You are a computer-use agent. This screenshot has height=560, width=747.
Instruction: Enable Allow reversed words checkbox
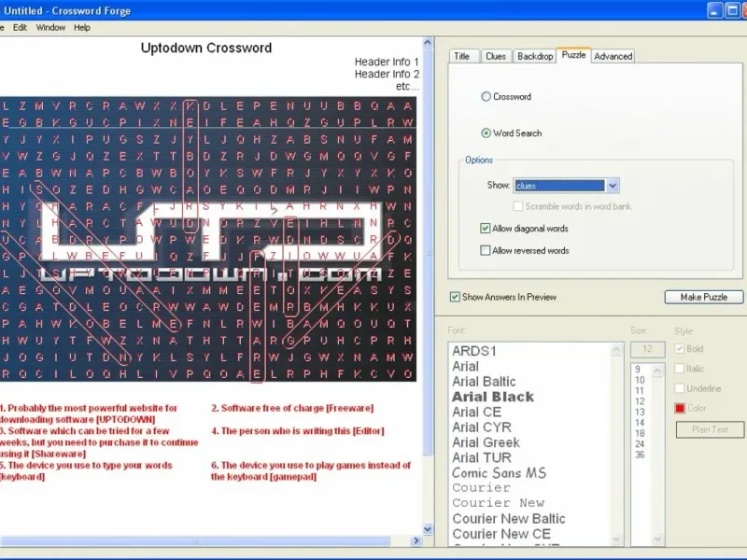click(485, 250)
